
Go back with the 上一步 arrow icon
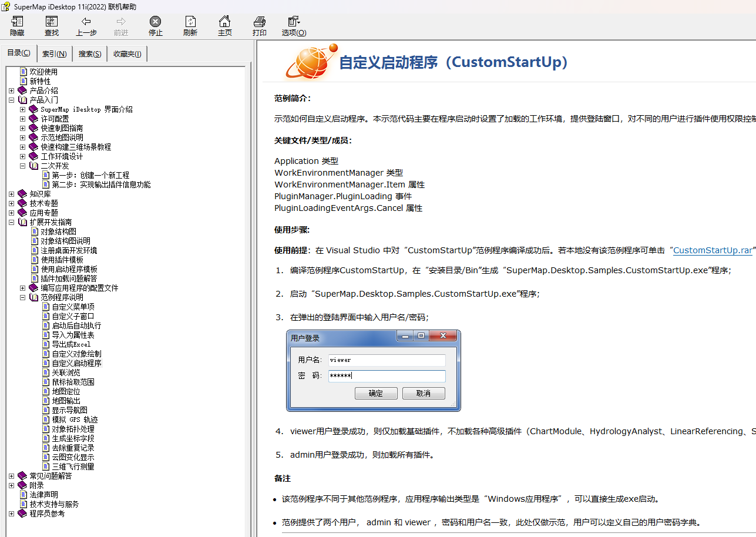click(86, 22)
